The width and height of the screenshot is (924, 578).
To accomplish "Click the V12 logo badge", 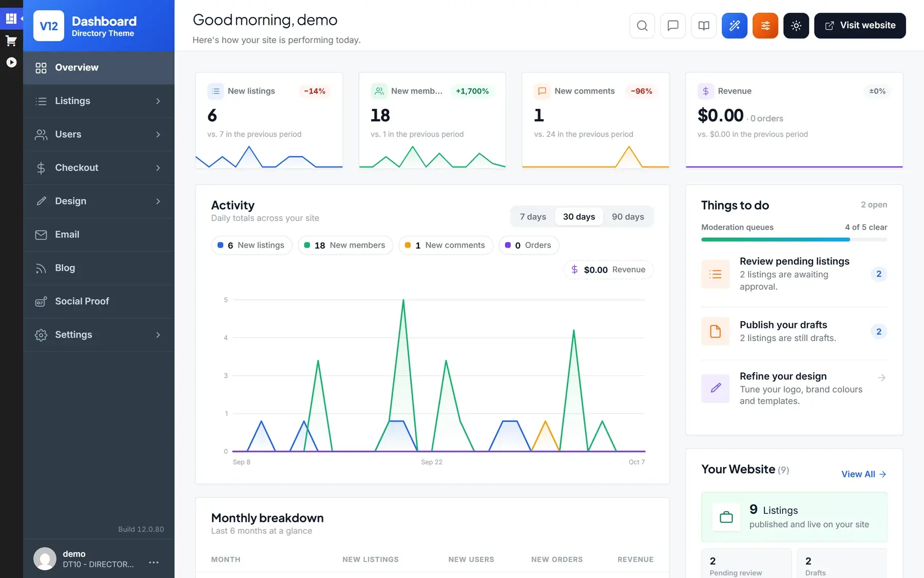I will point(49,26).
